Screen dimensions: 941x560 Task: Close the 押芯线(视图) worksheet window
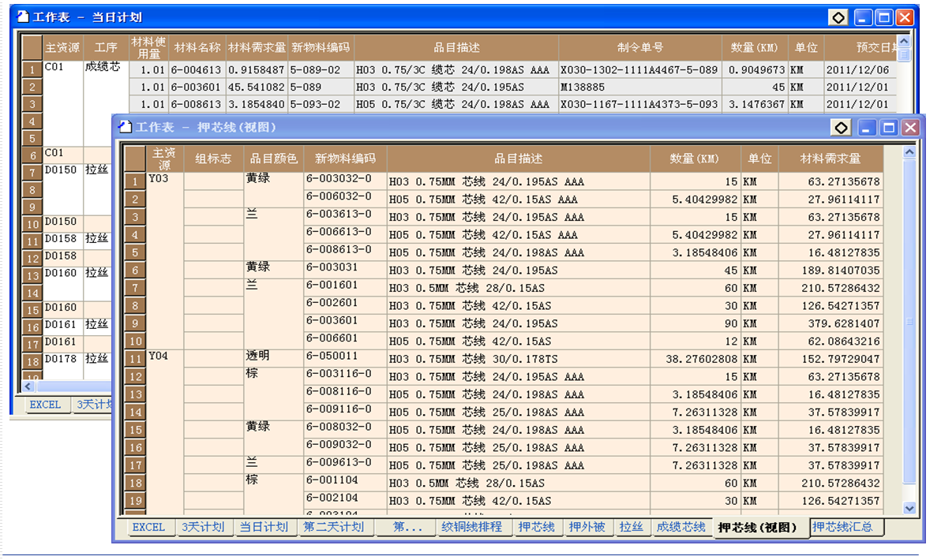pos(910,128)
